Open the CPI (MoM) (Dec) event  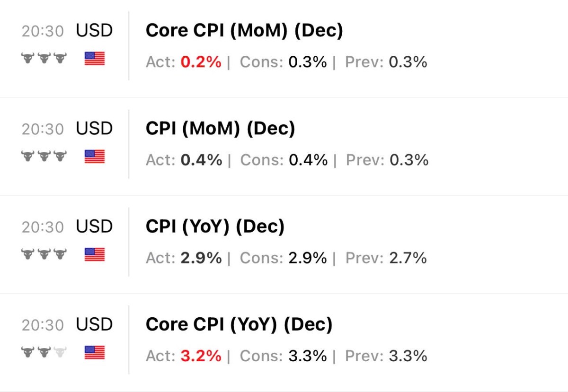pyautogui.click(x=220, y=129)
